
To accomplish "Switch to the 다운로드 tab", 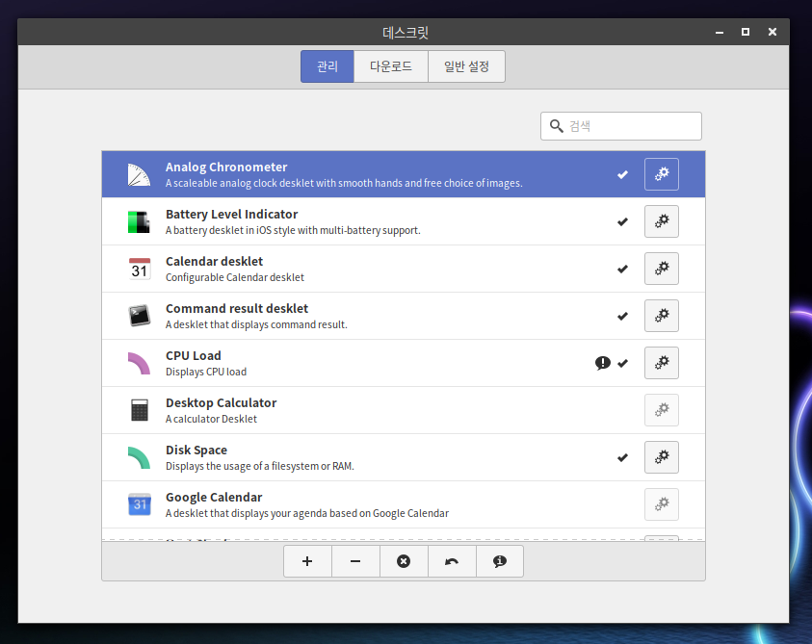I will [391, 66].
